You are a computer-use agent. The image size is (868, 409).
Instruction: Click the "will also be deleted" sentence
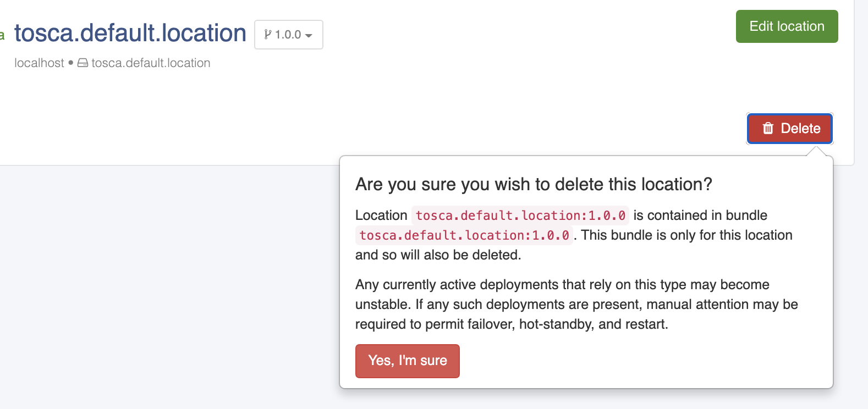pyautogui.click(x=574, y=245)
